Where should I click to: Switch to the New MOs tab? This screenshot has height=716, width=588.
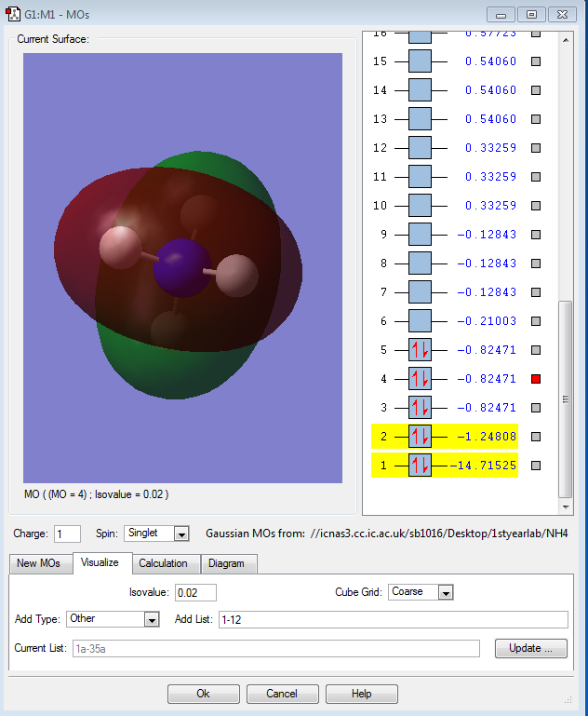click(40, 563)
